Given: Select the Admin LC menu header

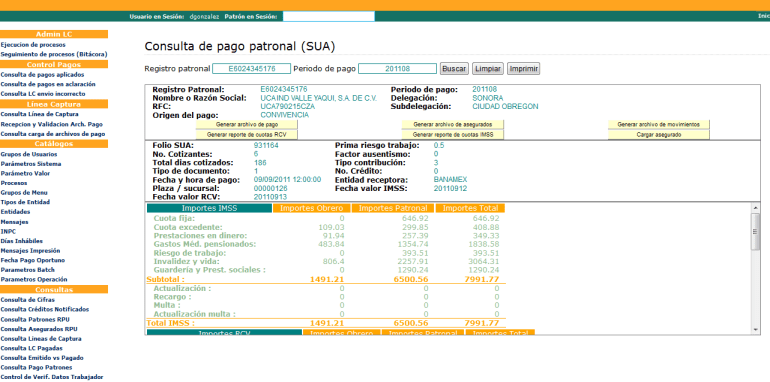Looking at the screenshot, I should [x=54, y=34].
